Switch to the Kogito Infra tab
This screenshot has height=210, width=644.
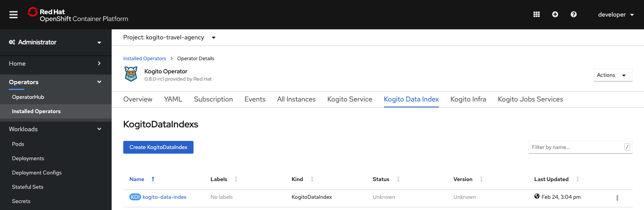click(x=468, y=99)
